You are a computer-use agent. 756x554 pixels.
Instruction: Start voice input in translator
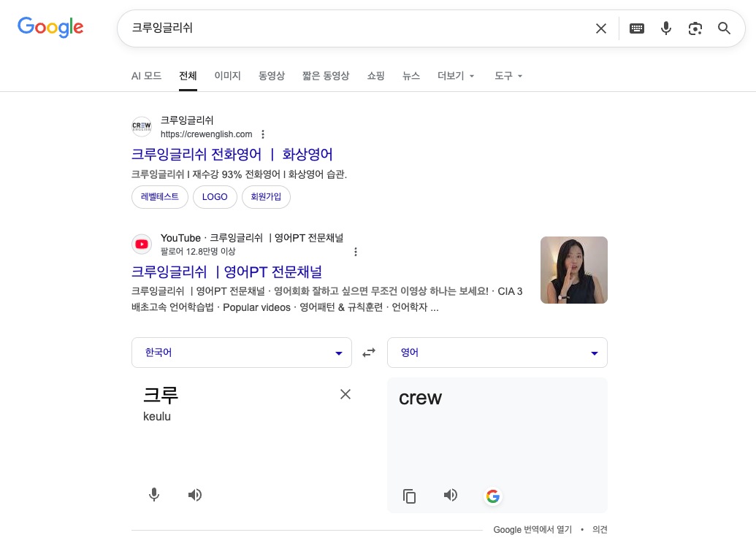[154, 495]
